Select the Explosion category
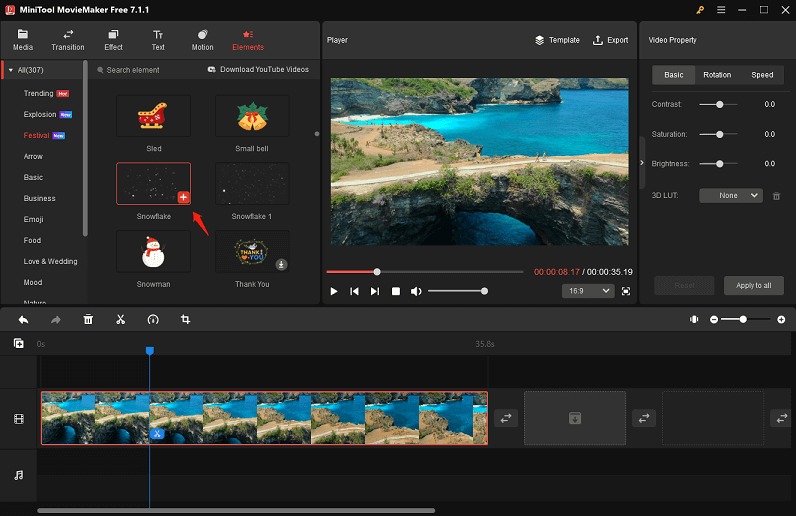Viewport: 796px width, 516px height. pos(40,114)
